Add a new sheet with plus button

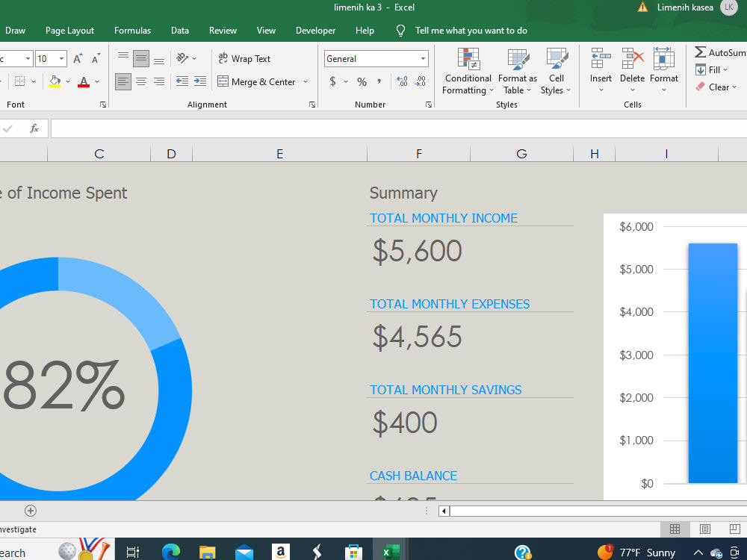pyautogui.click(x=31, y=511)
